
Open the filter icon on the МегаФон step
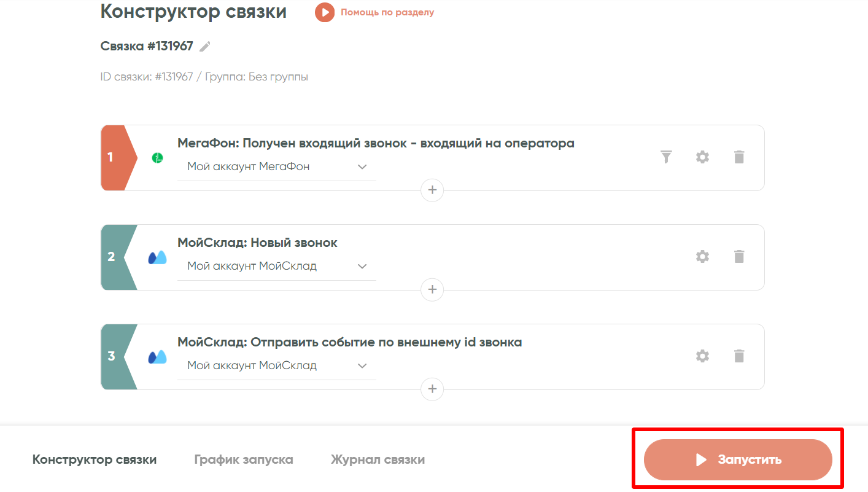666,157
